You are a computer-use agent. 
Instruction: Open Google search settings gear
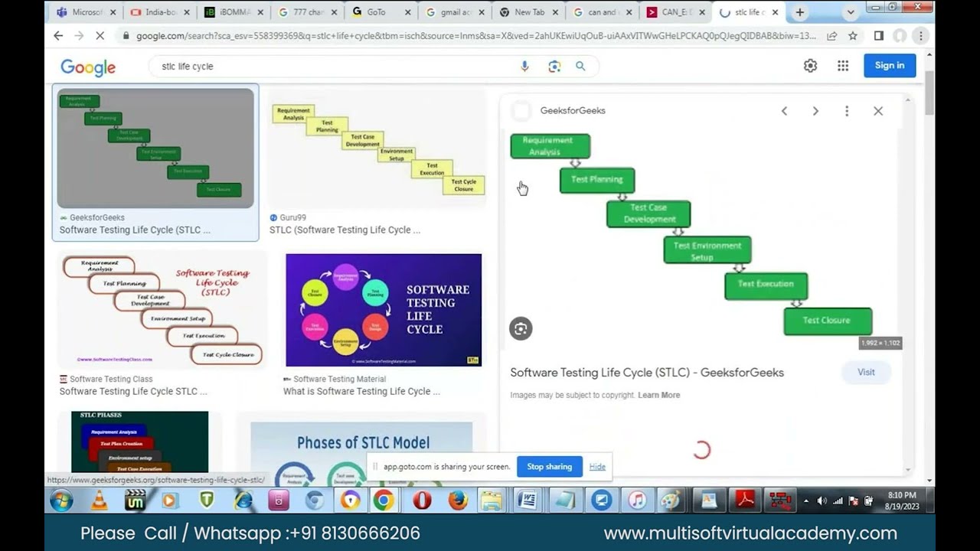810,66
